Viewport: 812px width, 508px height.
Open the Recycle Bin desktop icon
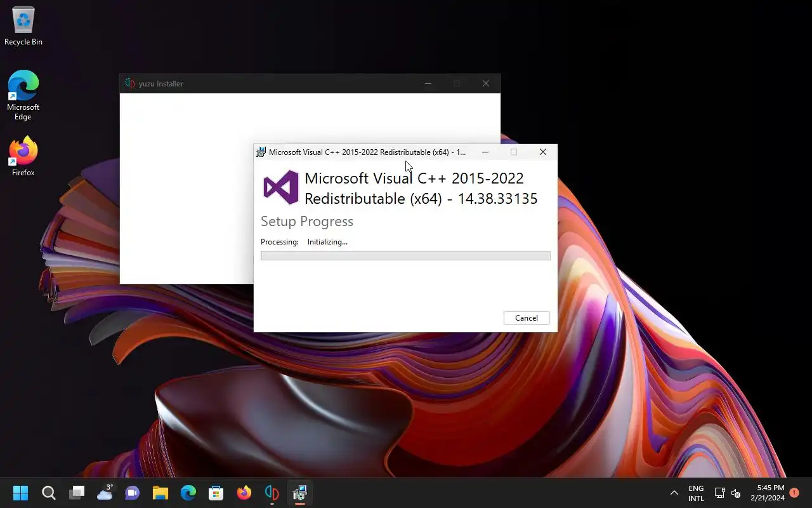click(x=23, y=27)
